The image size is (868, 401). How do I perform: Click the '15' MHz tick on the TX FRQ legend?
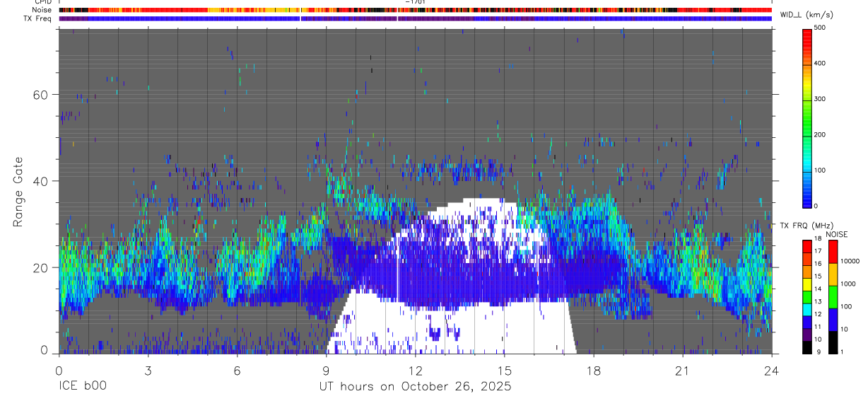point(819,277)
